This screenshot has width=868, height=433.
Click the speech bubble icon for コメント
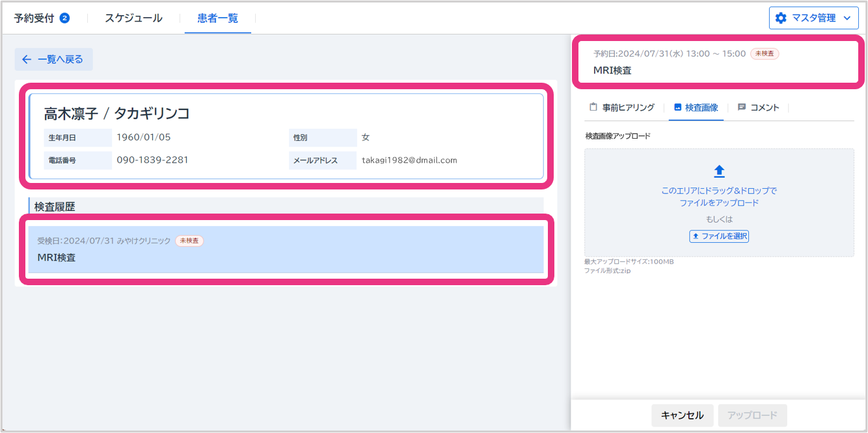tap(742, 107)
